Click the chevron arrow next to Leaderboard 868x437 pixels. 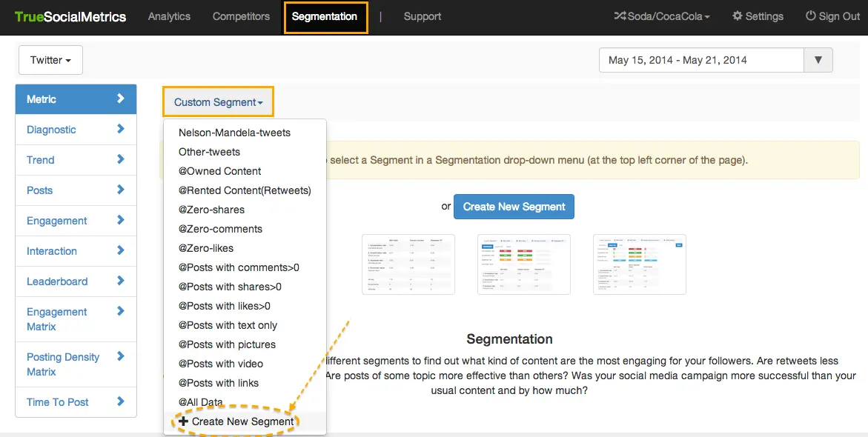121,281
